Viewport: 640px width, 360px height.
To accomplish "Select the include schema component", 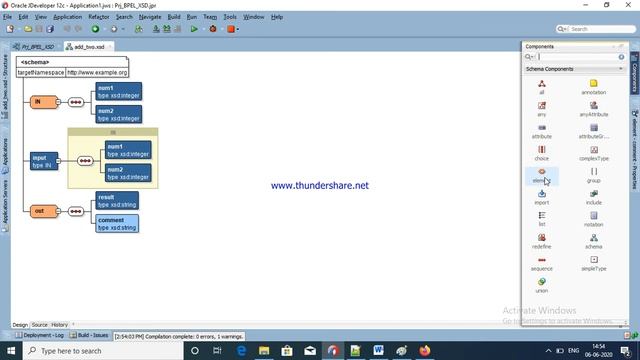I will [x=593, y=197].
